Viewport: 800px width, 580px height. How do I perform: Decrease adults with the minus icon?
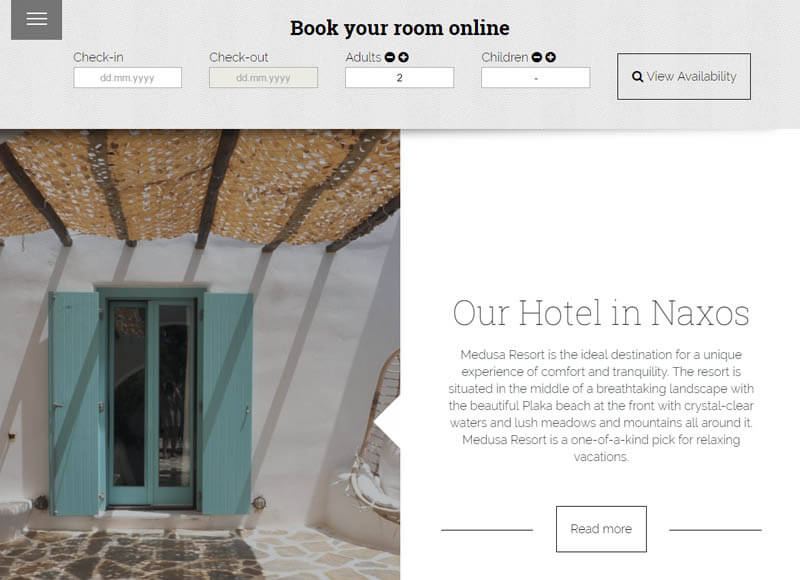pos(390,57)
